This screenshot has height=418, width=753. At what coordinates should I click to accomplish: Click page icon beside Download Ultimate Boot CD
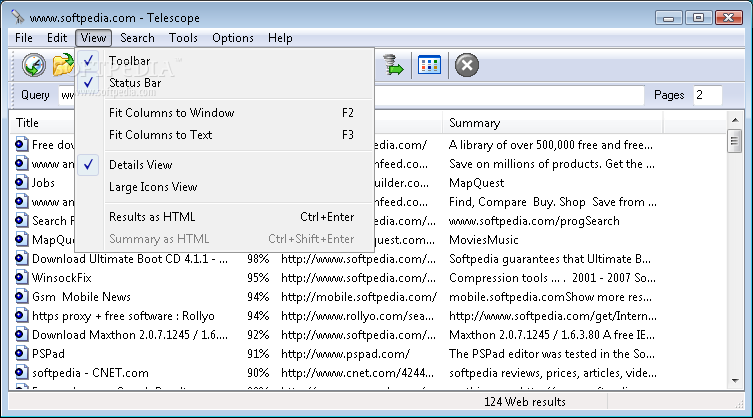click(x=21, y=258)
